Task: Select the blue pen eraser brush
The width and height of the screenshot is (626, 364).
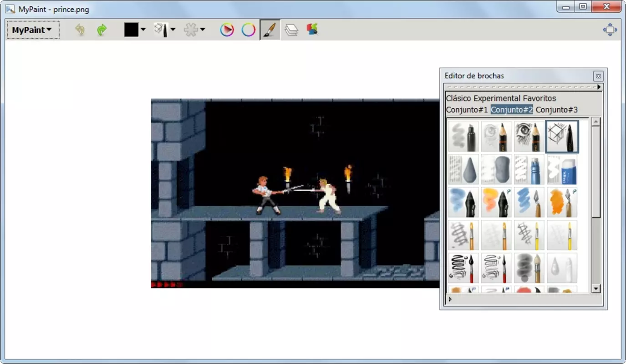Action: 529,169
